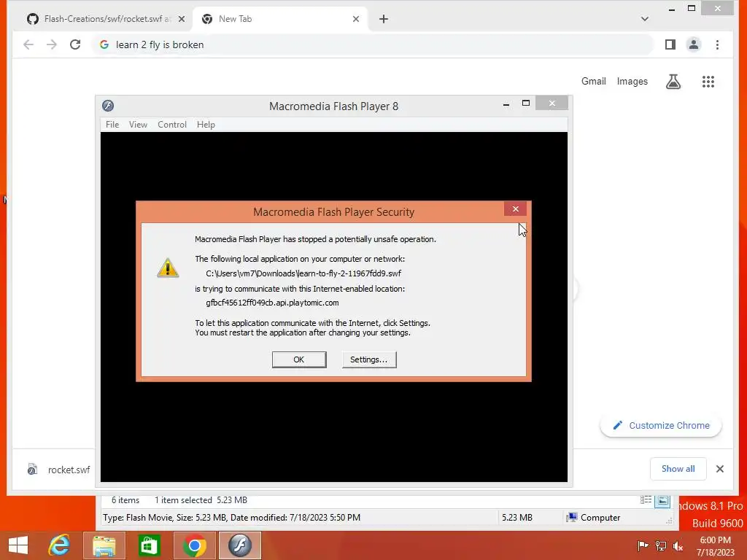Open the Chrome profile avatar

click(x=694, y=44)
